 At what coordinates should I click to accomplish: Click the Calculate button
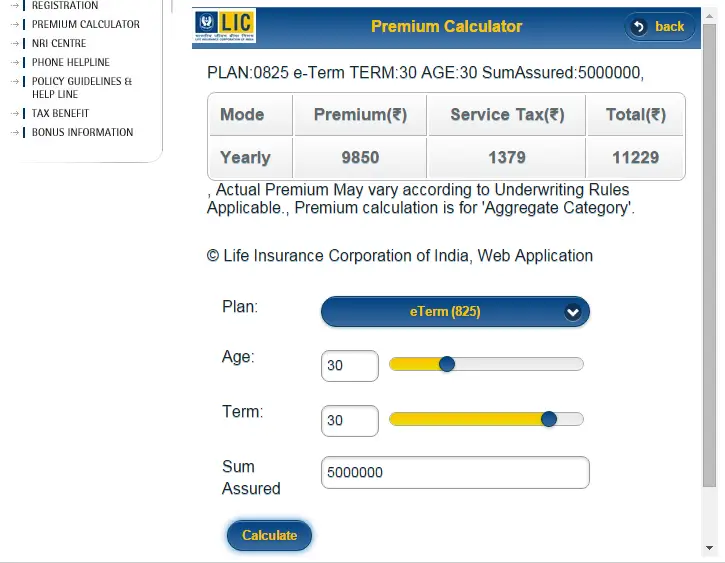pyautogui.click(x=269, y=535)
